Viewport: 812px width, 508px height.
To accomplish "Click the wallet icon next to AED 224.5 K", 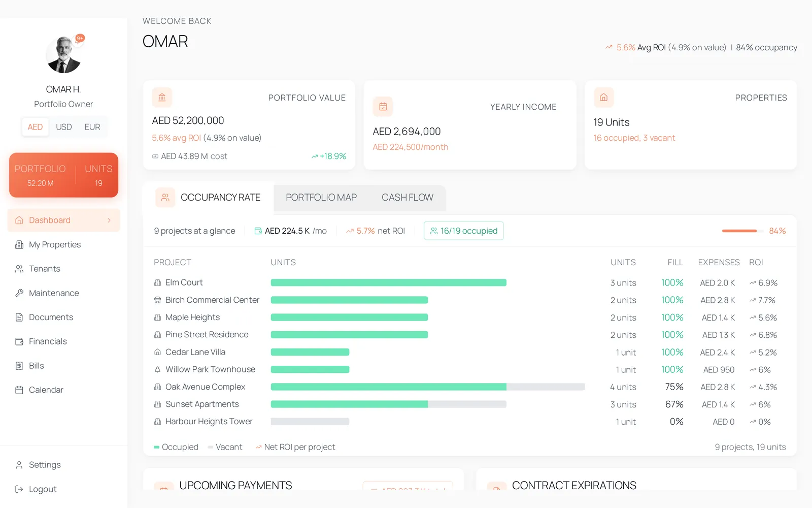I will (x=258, y=231).
